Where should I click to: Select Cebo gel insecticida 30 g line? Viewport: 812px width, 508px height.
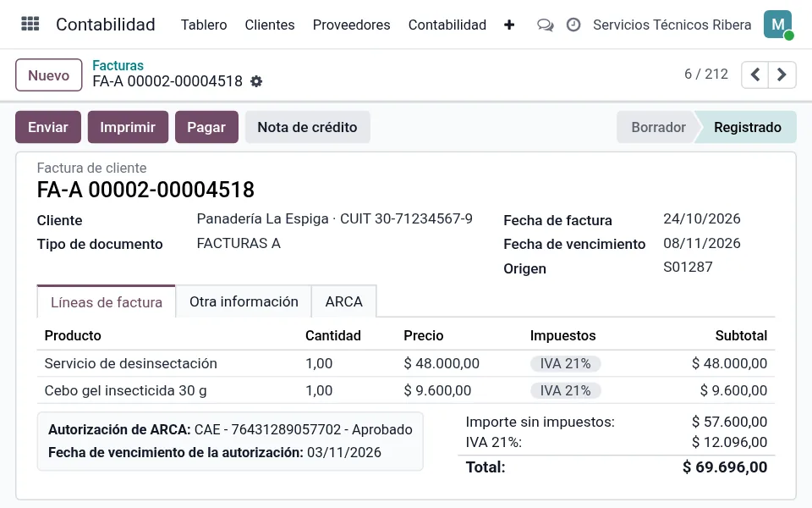pyautogui.click(x=406, y=390)
